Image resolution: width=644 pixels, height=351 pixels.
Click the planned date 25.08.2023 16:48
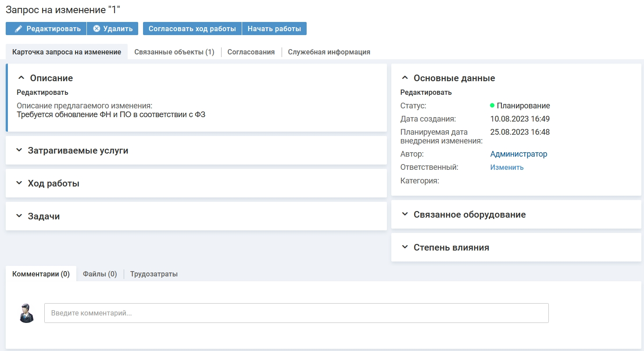(520, 132)
